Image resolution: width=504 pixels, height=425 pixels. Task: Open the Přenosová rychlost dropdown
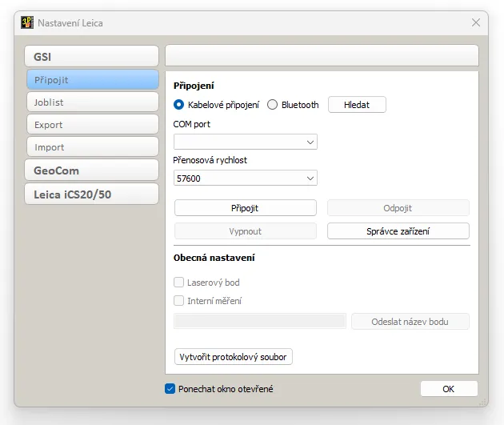coord(246,178)
